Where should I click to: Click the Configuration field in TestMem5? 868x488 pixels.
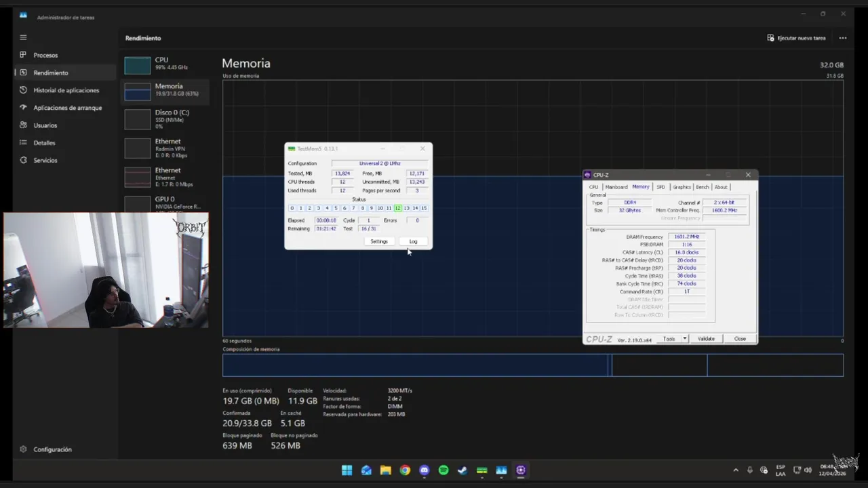click(380, 163)
